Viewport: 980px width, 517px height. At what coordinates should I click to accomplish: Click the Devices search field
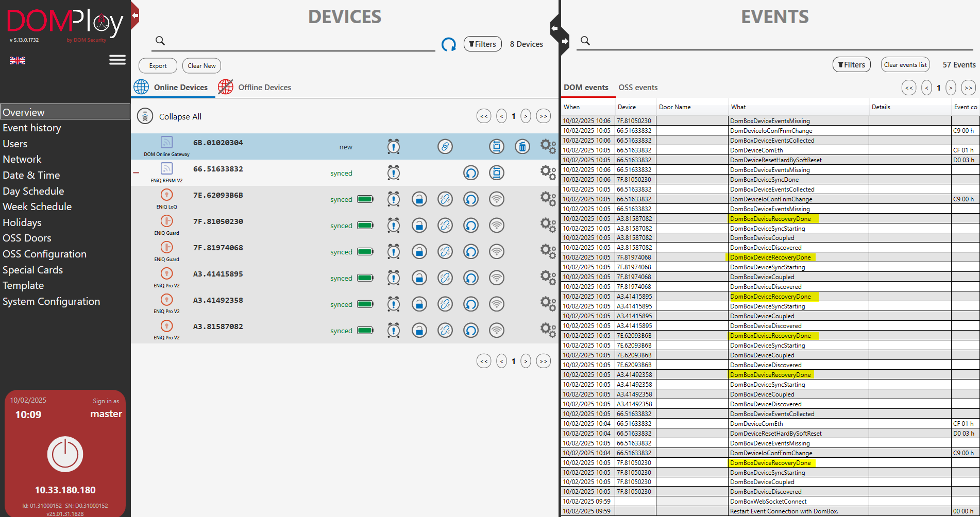tap(294, 41)
